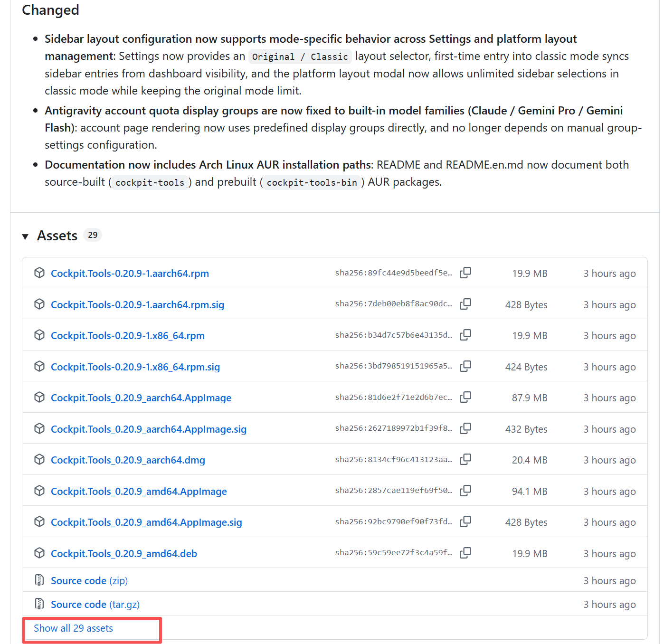664x644 pixels.
Task: Copy SHA256 hash for amd64.AppImage asset
Action: click(x=465, y=491)
